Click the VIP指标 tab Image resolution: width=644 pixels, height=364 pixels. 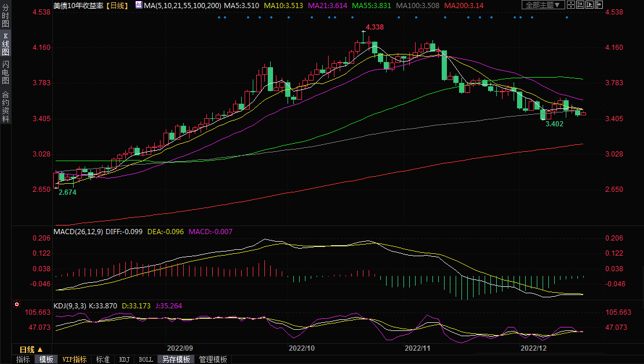74,359
